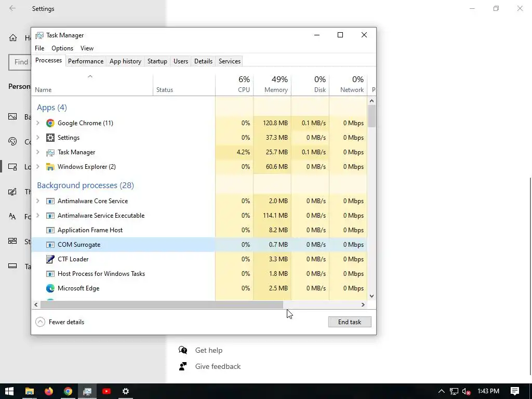
Task: Open the notification action center
Action: (x=515, y=391)
